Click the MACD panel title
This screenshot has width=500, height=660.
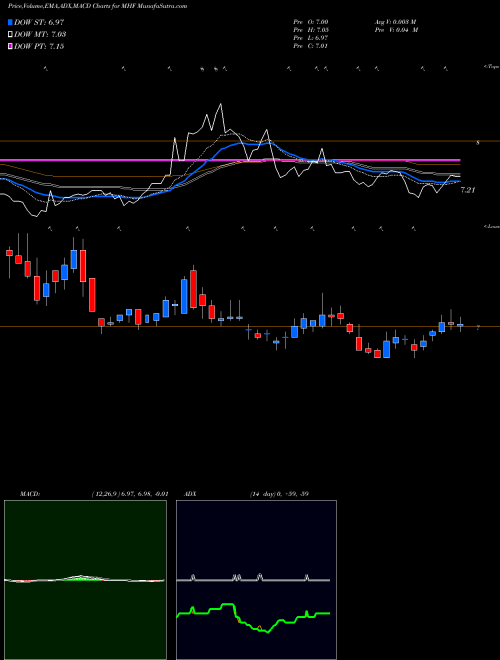coord(29,494)
